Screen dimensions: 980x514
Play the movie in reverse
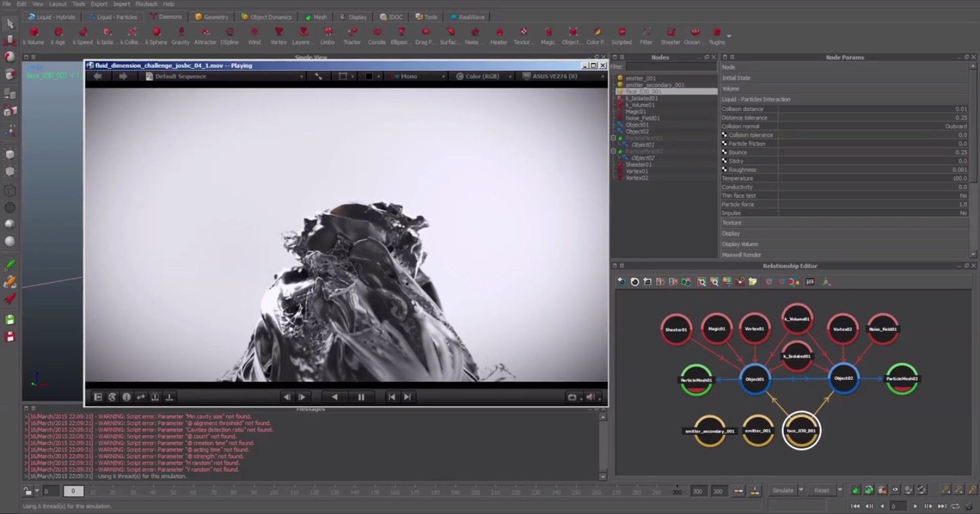point(334,397)
